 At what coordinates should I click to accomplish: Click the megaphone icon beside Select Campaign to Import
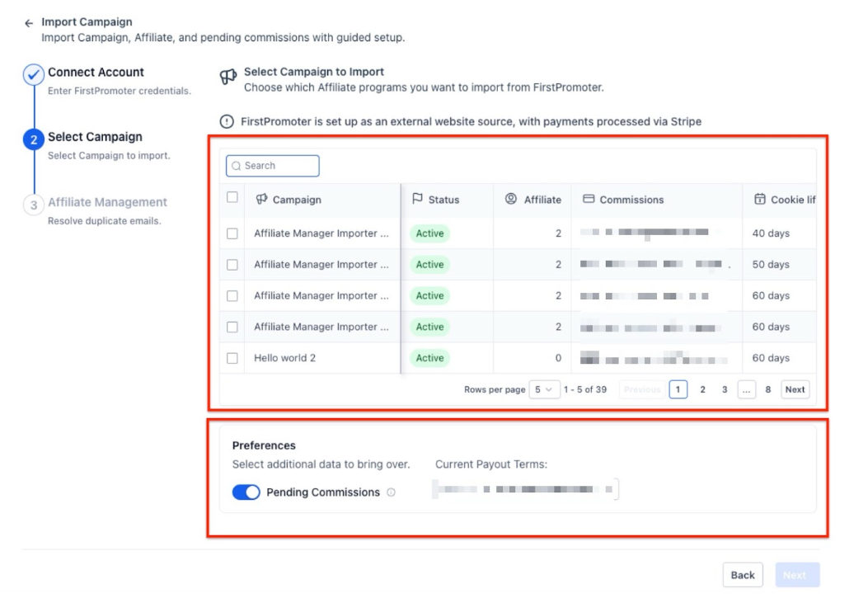(228, 77)
